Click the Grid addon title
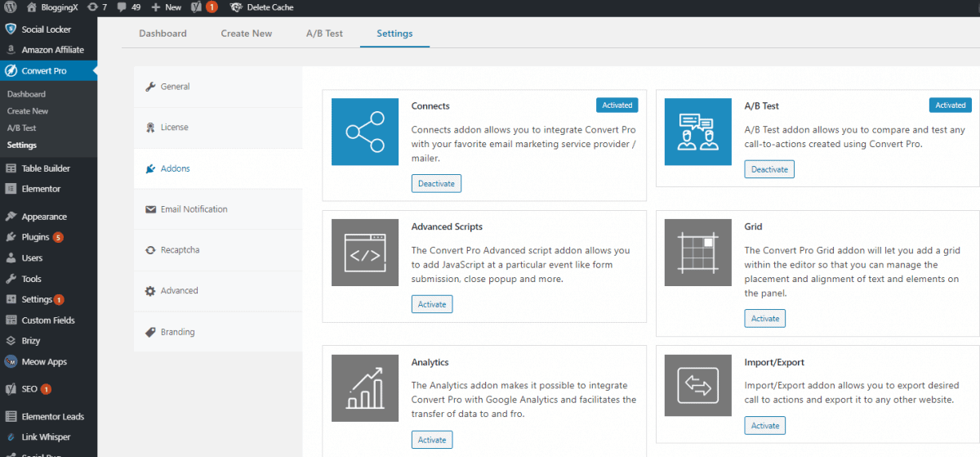 click(753, 226)
